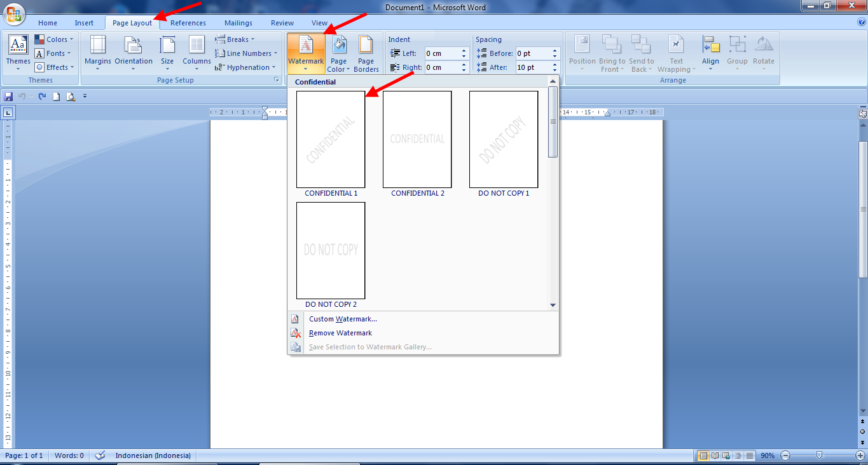Switch to the Review tab

pyautogui.click(x=282, y=23)
